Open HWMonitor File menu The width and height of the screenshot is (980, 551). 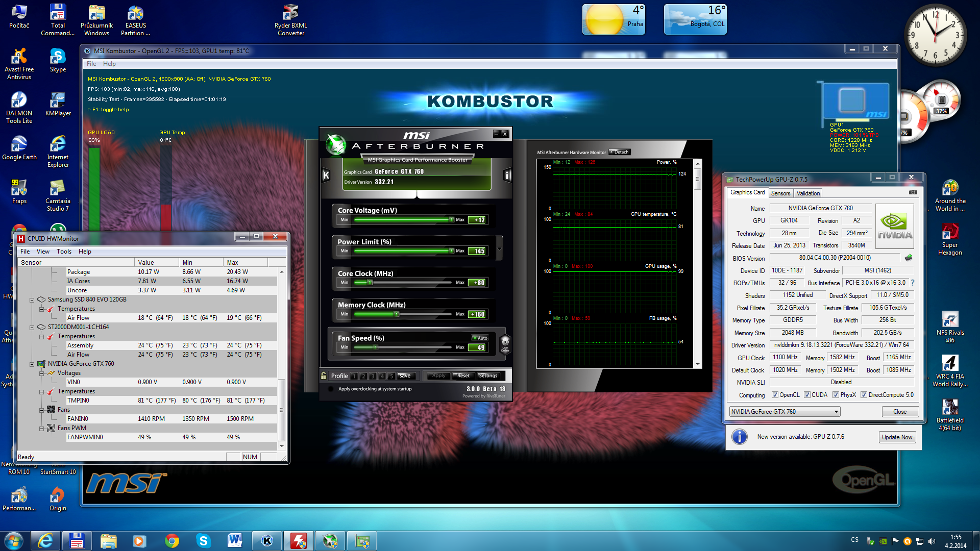coord(25,252)
